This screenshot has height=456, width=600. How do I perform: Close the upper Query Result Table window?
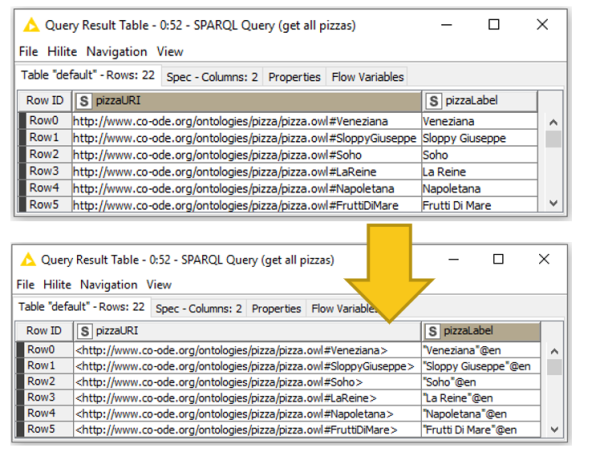tap(542, 25)
